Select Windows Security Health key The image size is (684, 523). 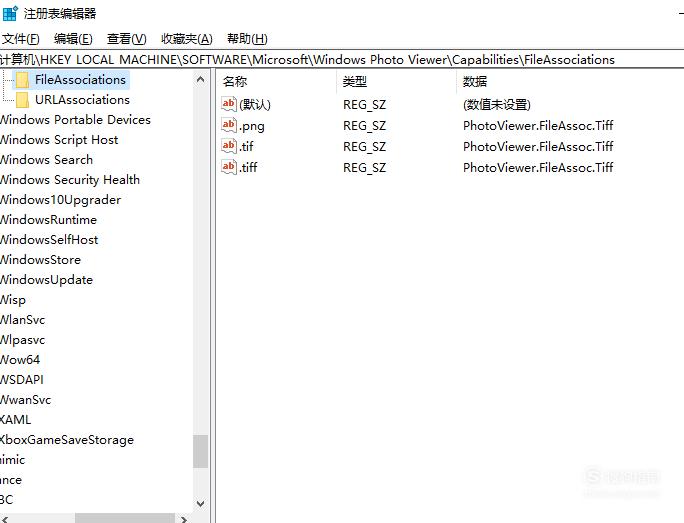point(70,180)
